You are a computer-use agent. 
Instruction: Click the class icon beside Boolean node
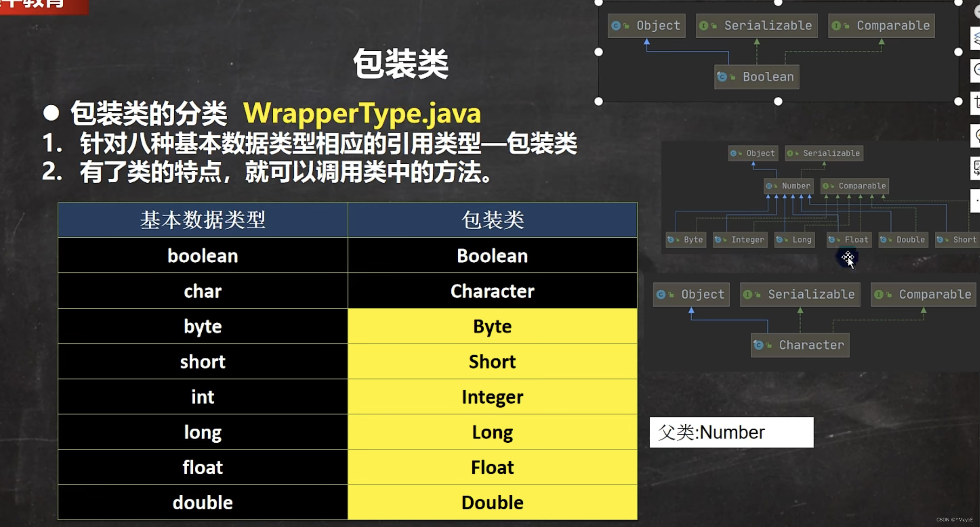tap(722, 77)
